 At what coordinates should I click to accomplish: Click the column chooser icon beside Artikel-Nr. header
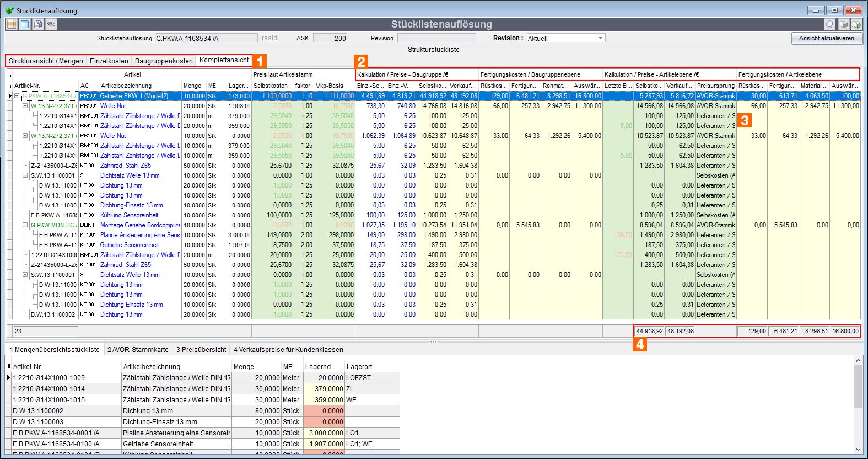10,86
